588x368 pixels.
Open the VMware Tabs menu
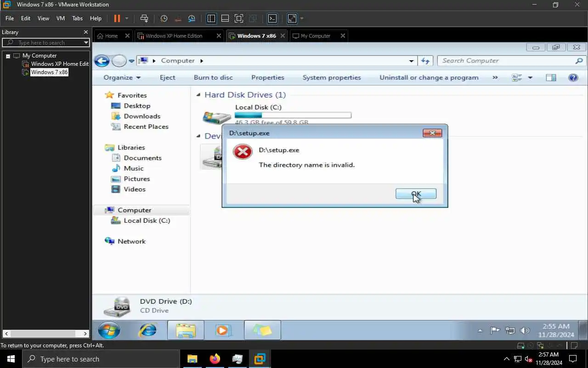(77, 18)
